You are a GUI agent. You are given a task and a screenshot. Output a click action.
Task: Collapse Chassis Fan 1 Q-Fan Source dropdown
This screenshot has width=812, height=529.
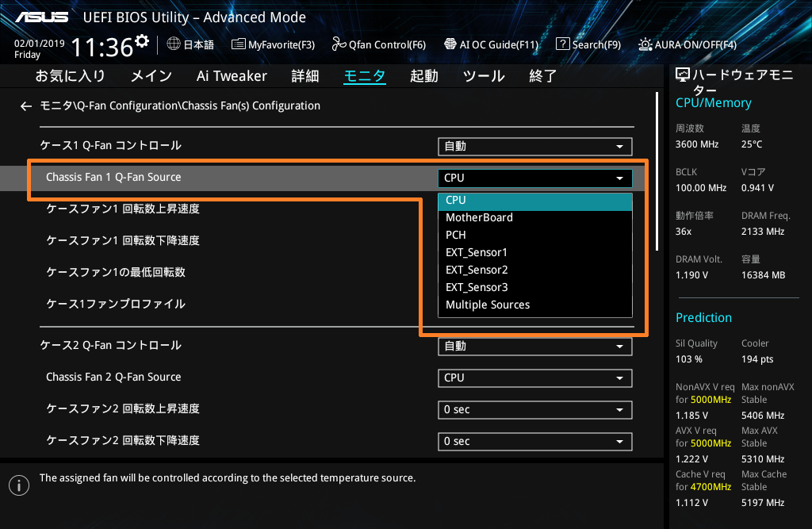[x=535, y=178]
